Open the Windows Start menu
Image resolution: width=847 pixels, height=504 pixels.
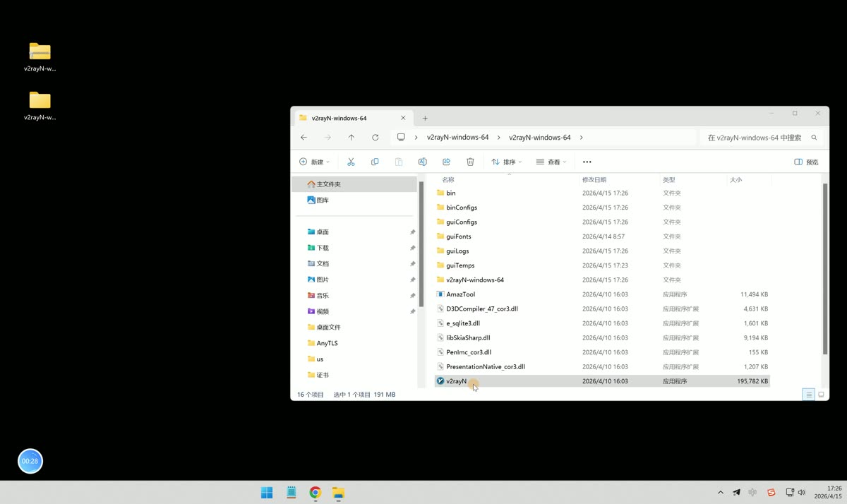(x=267, y=493)
